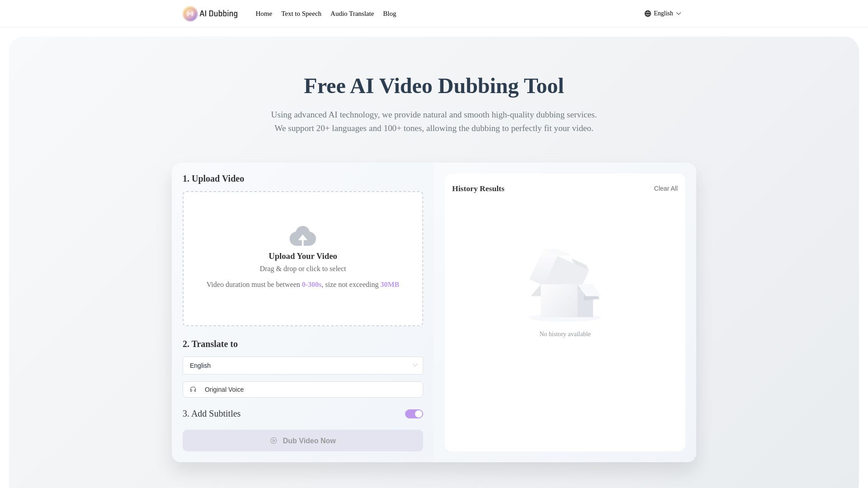Image resolution: width=868 pixels, height=488 pixels.
Task: Open the site language dropdown in header
Action: point(662,13)
